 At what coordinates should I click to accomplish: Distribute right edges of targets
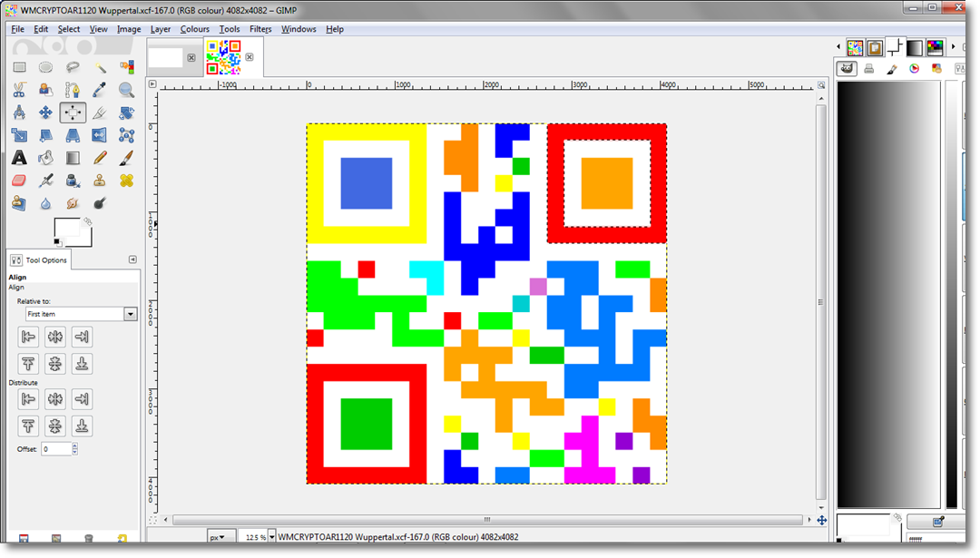pos(82,399)
